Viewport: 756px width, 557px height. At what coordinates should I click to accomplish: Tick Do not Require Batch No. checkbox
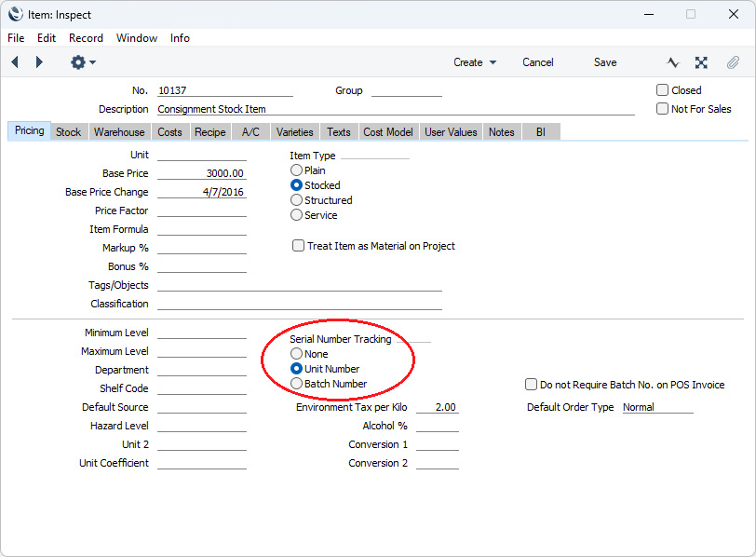531,385
